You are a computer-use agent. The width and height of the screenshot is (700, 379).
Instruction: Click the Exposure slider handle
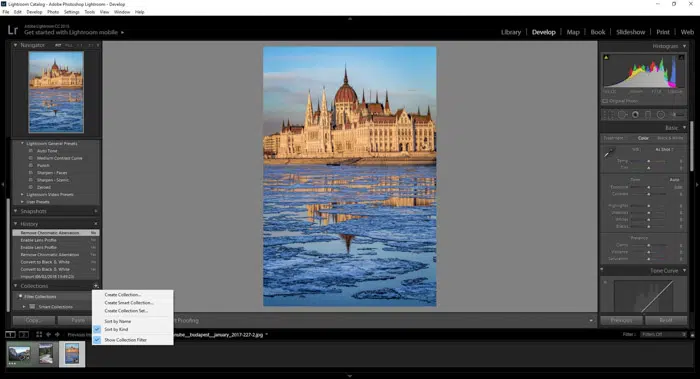[649, 187]
